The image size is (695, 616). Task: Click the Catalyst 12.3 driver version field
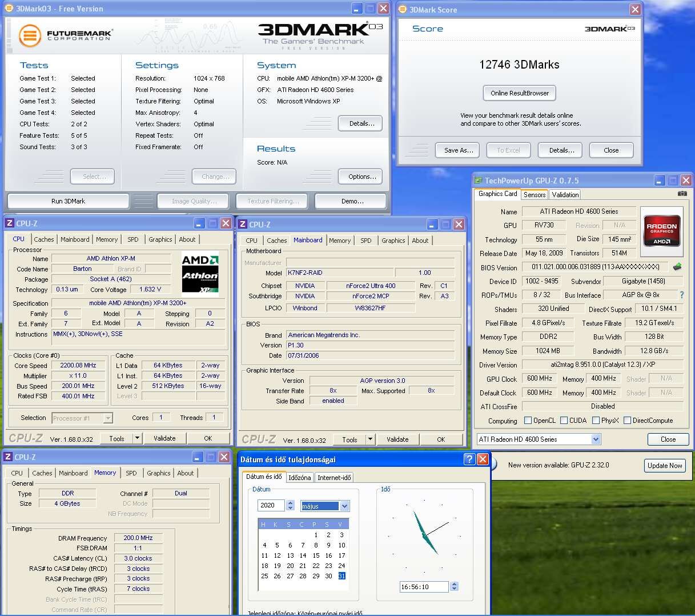(x=602, y=365)
